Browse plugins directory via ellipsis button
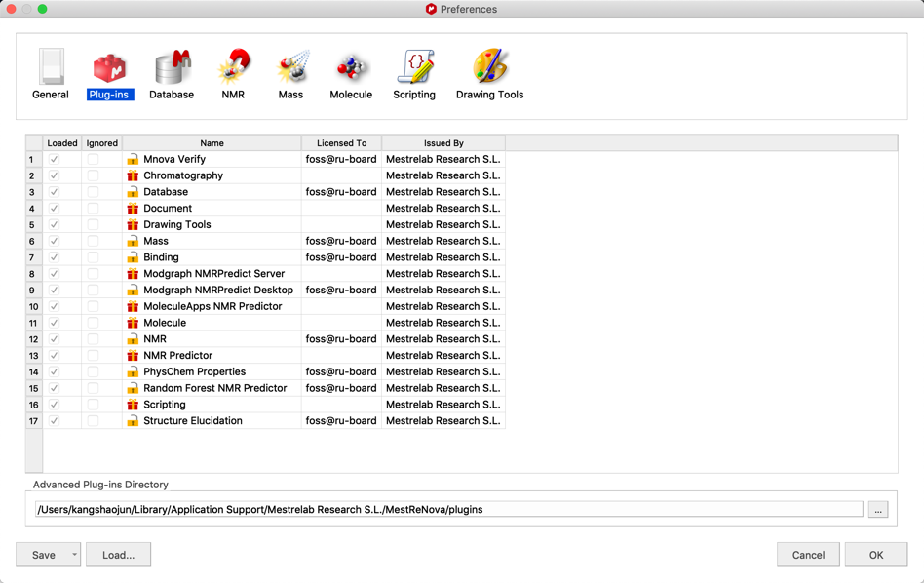 (x=878, y=508)
